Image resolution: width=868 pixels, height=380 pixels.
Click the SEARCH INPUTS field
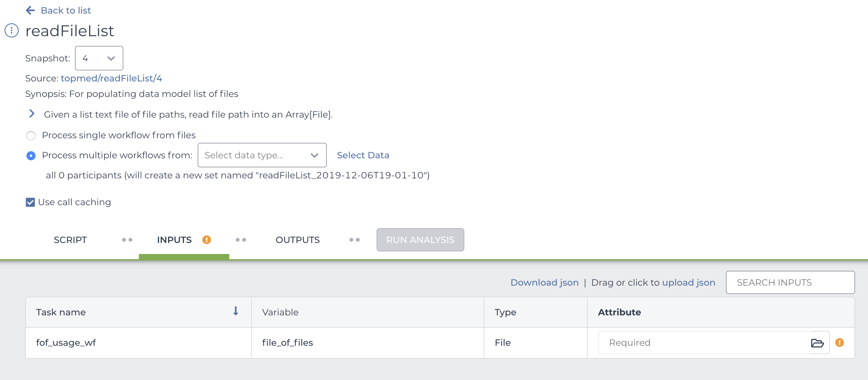790,282
